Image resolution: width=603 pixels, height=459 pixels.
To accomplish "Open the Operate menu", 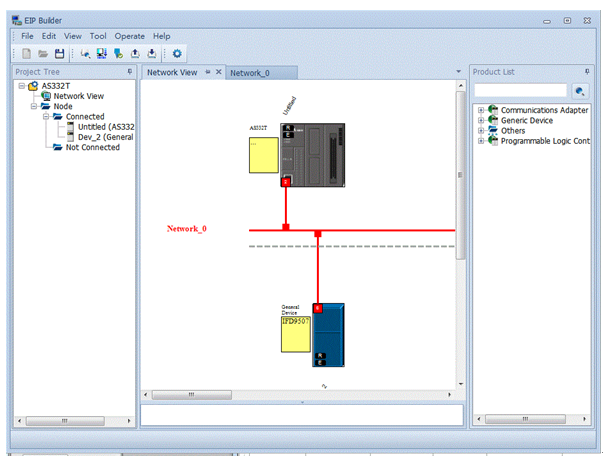I will (130, 36).
